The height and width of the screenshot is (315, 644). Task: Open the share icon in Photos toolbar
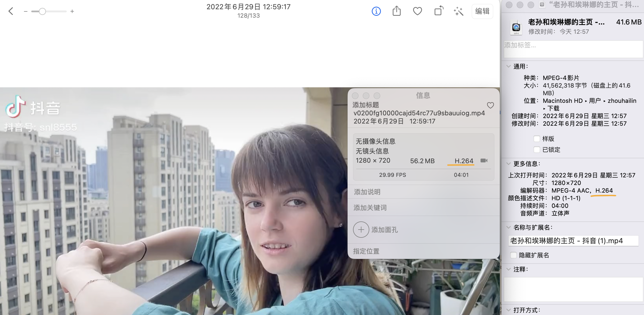pyautogui.click(x=397, y=11)
